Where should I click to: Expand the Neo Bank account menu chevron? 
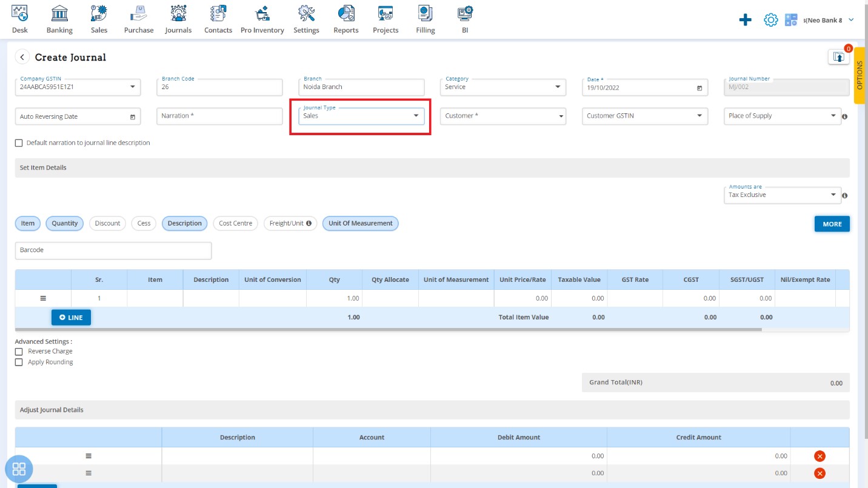point(851,20)
